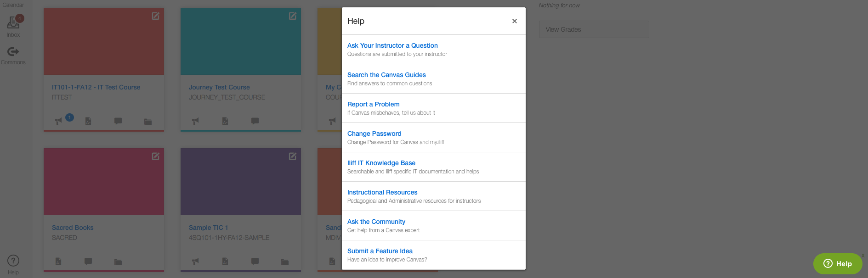The height and width of the screenshot is (278, 868).
Task: Select Report a Problem in Help
Action: (x=373, y=104)
